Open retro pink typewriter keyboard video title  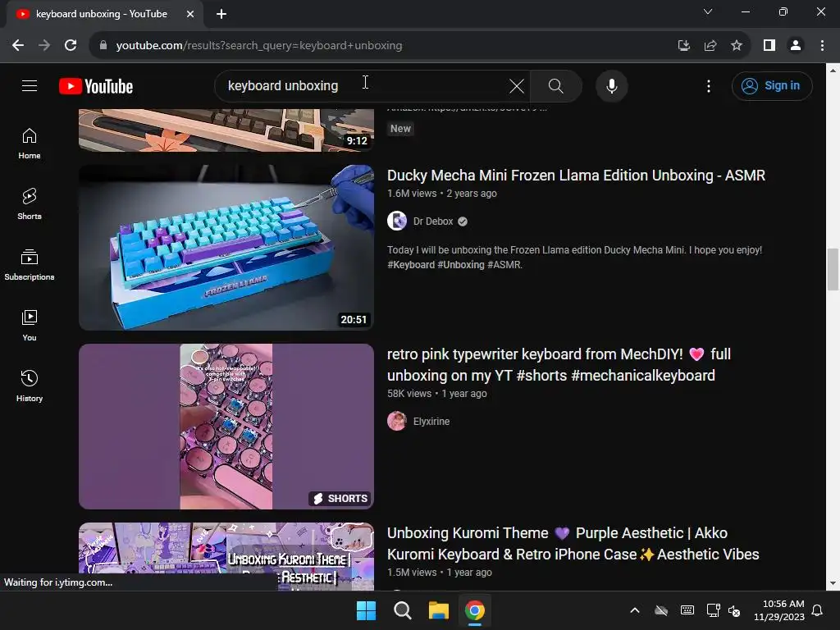tap(559, 365)
